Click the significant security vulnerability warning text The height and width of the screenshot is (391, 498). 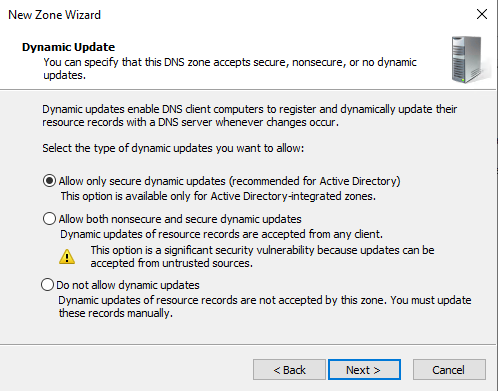[262, 256]
